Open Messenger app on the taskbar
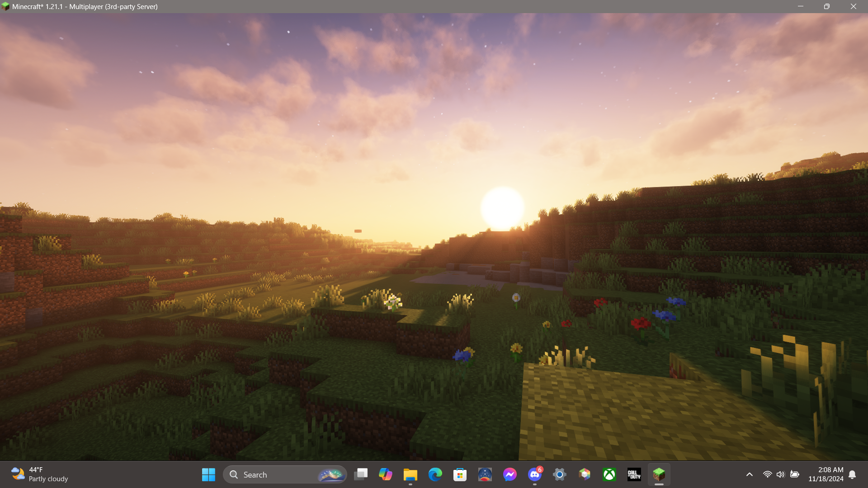This screenshot has width=868, height=488. (x=510, y=474)
